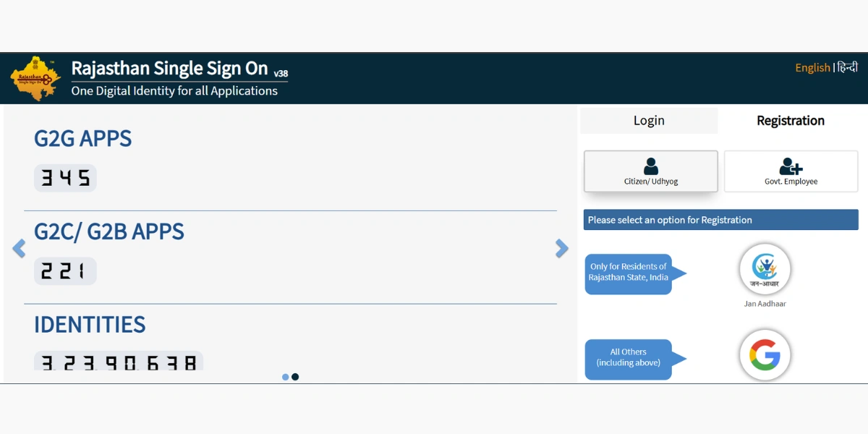
Task: Select the first carousel dot indicator
Action: pyautogui.click(x=286, y=377)
